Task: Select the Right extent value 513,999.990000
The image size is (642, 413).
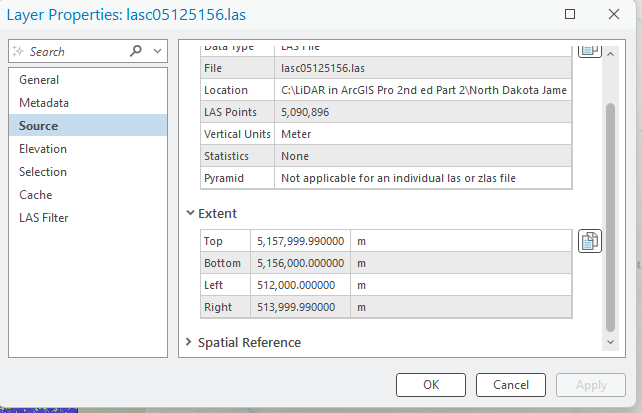Action: click(x=301, y=307)
